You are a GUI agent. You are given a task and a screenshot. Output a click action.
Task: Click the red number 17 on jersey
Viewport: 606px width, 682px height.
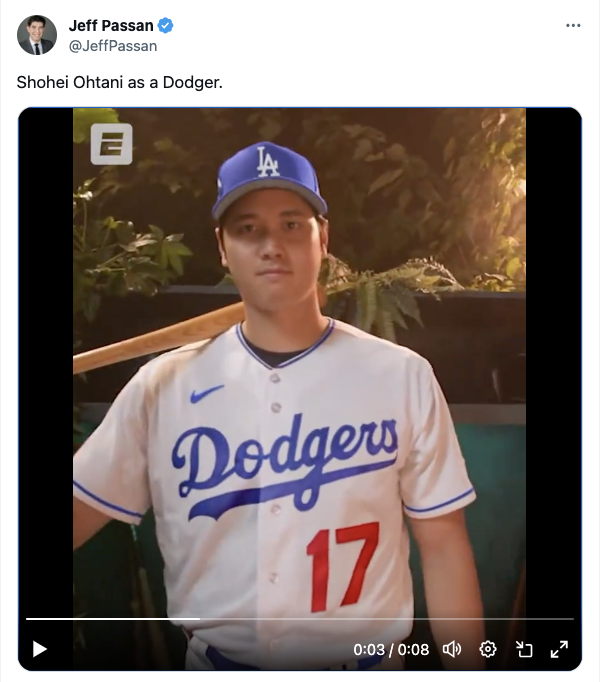[x=343, y=567]
